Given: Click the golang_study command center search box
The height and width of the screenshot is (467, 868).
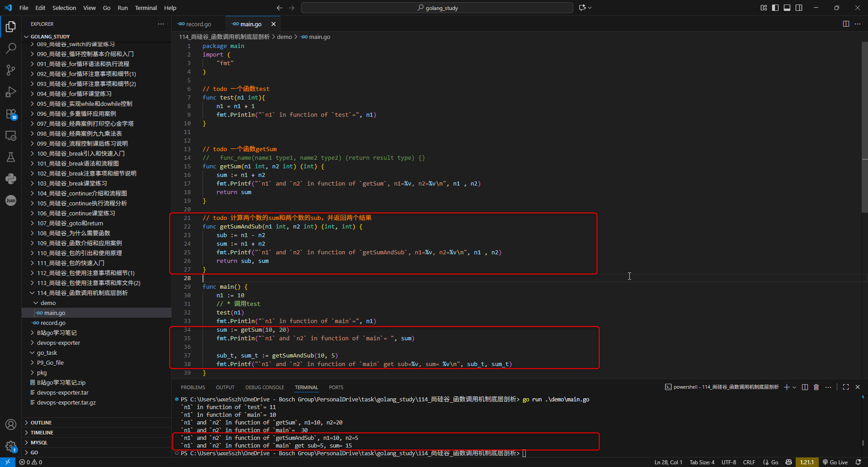Looking at the screenshot, I should tap(437, 8).
